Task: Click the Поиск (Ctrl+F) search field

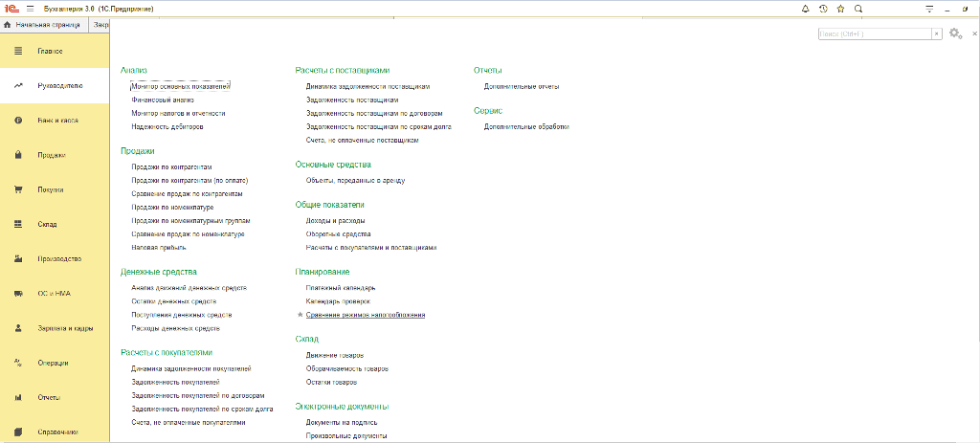Action: point(874,34)
